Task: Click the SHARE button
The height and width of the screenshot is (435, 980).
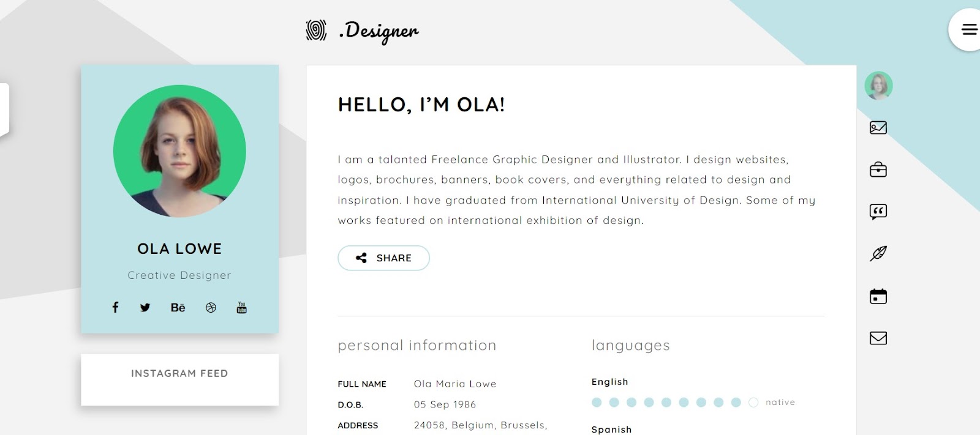Action: [383, 258]
